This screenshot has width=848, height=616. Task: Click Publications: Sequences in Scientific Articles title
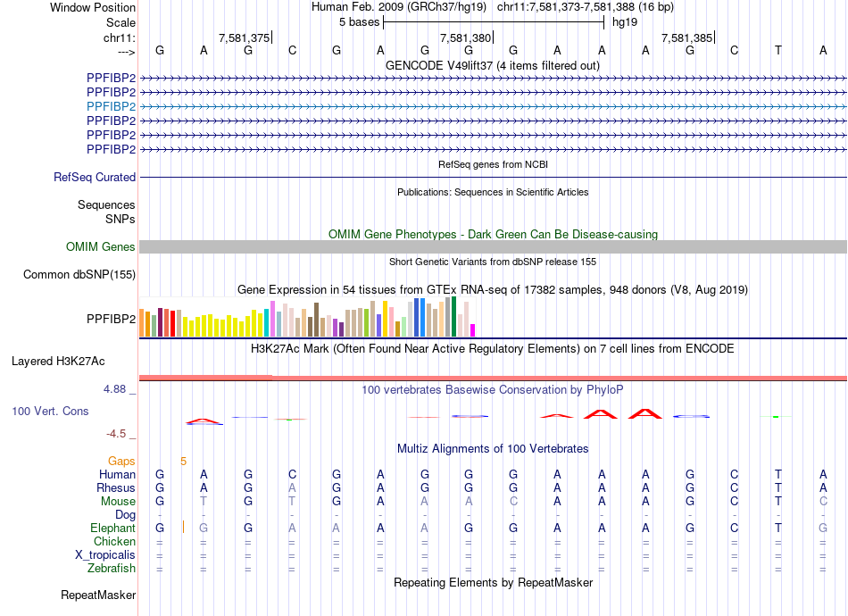point(493,192)
